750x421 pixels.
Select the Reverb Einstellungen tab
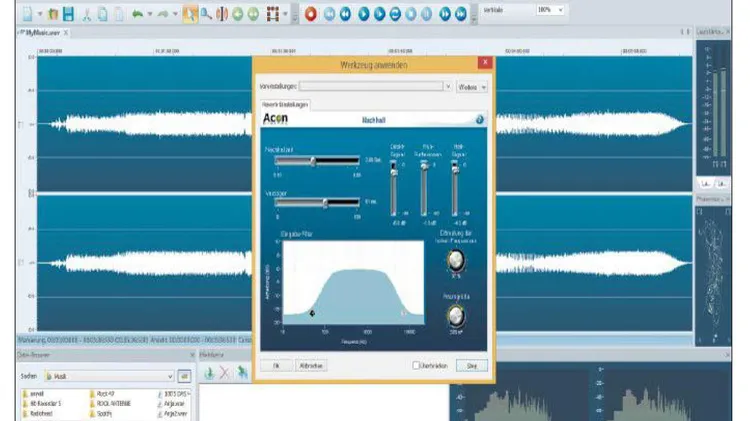(285, 104)
